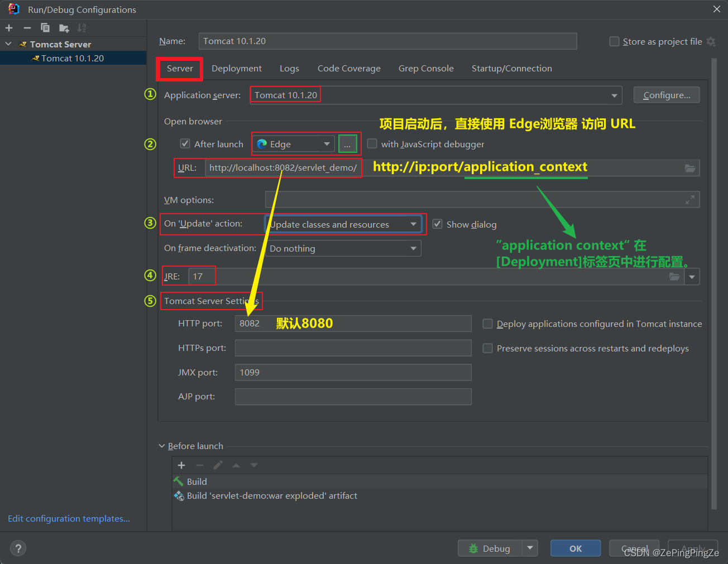This screenshot has height=564, width=728.
Task: Enable with JavaScript debugger checkbox
Action: pyautogui.click(x=372, y=143)
